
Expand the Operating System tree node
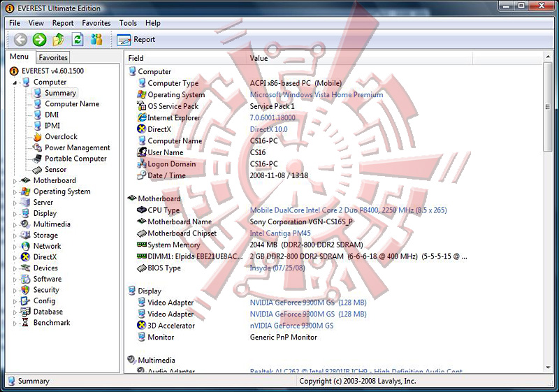(15, 192)
